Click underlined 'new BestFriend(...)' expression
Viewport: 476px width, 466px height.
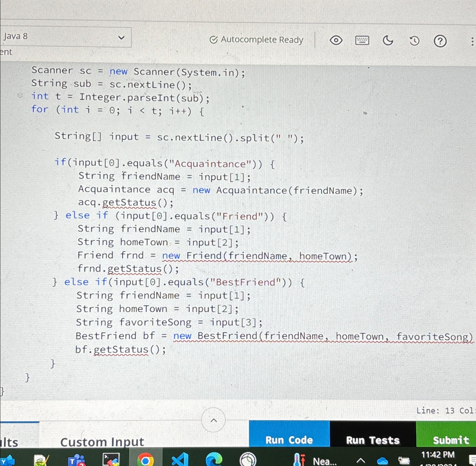pos(323,336)
